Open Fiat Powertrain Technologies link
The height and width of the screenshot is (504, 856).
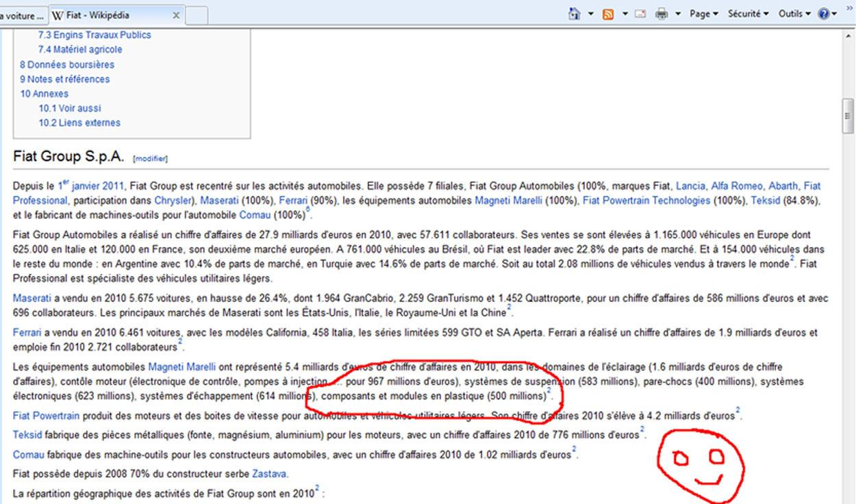pyautogui.click(x=646, y=201)
